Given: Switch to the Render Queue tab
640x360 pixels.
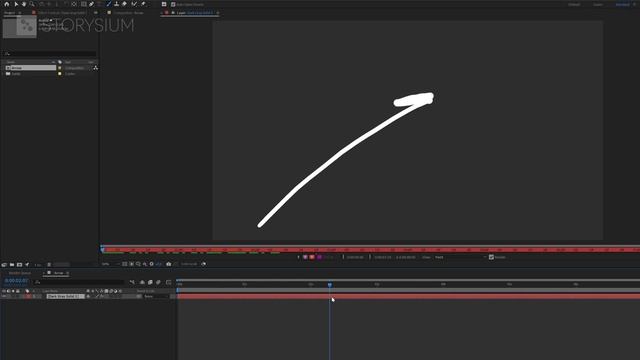Looking at the screenshot, I should (x=20, y=273).
